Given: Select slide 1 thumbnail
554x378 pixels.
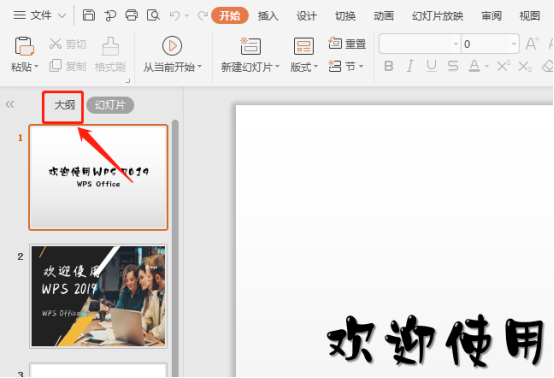Looking at the screenshot, I should click(98, 177).
